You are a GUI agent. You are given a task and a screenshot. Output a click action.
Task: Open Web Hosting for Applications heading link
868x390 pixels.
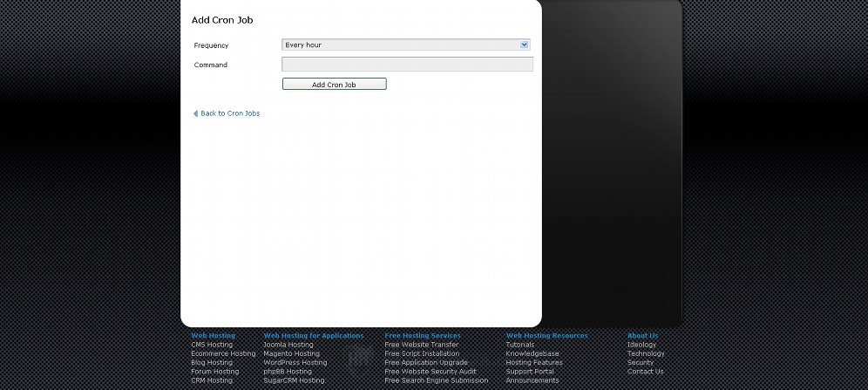point(314,336)
